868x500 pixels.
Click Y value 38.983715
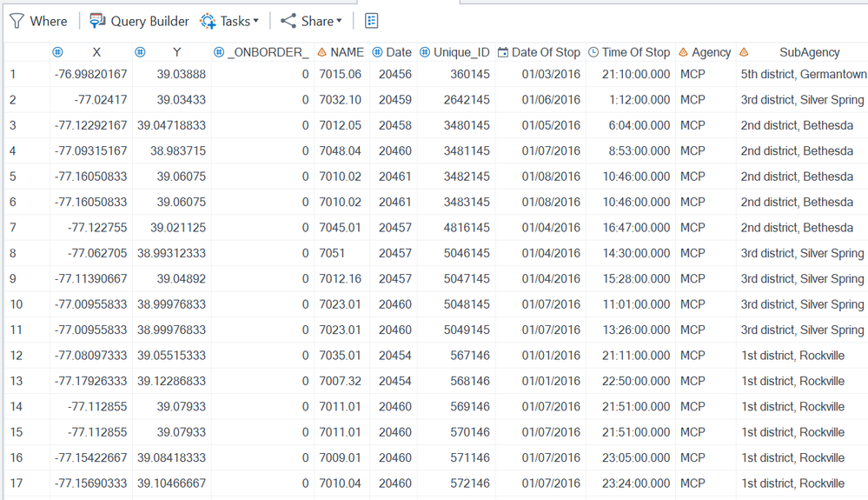178,150
